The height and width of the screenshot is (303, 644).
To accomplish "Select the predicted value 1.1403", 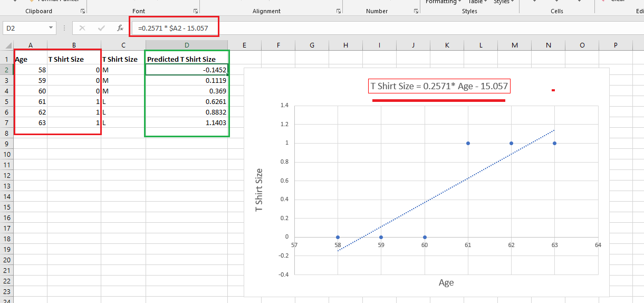I will (x=187, y=122).
